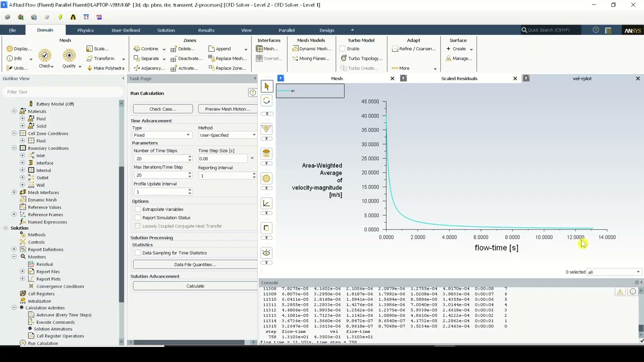This screenshot has width=644, height=362.
Task: Open the mesh Display dialog
Action: [19, 49]
